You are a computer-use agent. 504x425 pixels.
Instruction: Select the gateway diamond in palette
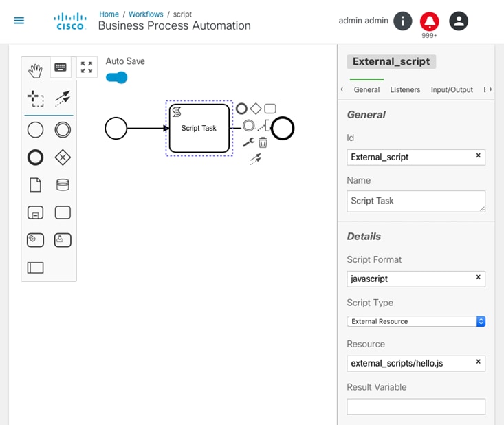(63, 157)
